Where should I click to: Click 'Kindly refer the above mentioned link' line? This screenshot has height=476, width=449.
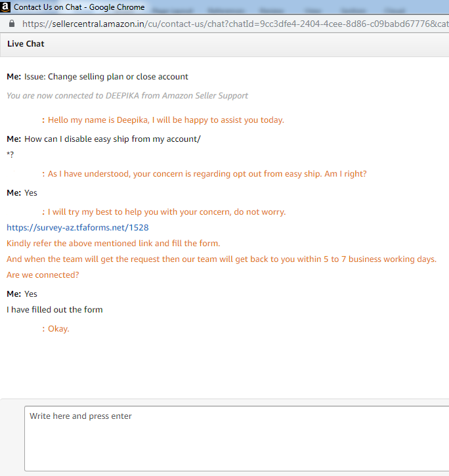[x=114, y=243]
